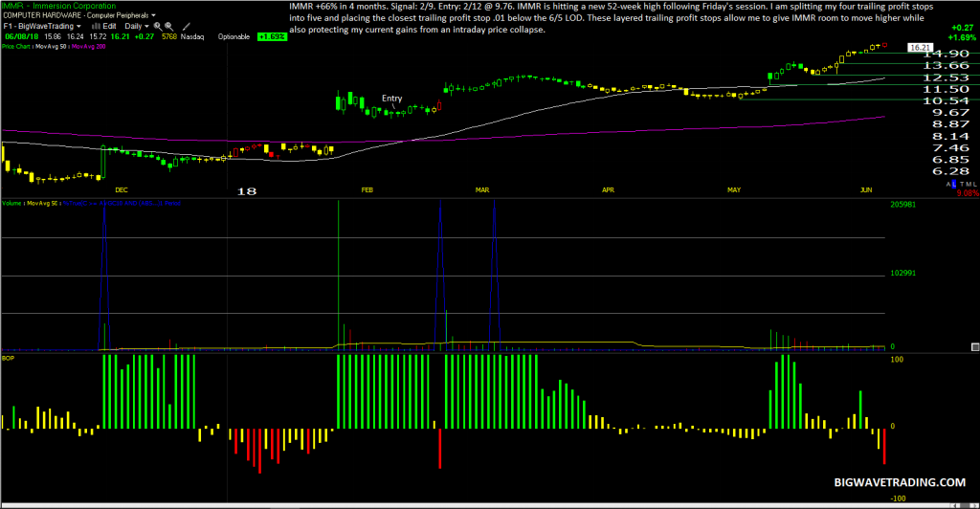Image resolution: width=980 pixels, height=509 pixels.
Task: Click the MAY month label on time axis
Action: click(x=734, y=189)
